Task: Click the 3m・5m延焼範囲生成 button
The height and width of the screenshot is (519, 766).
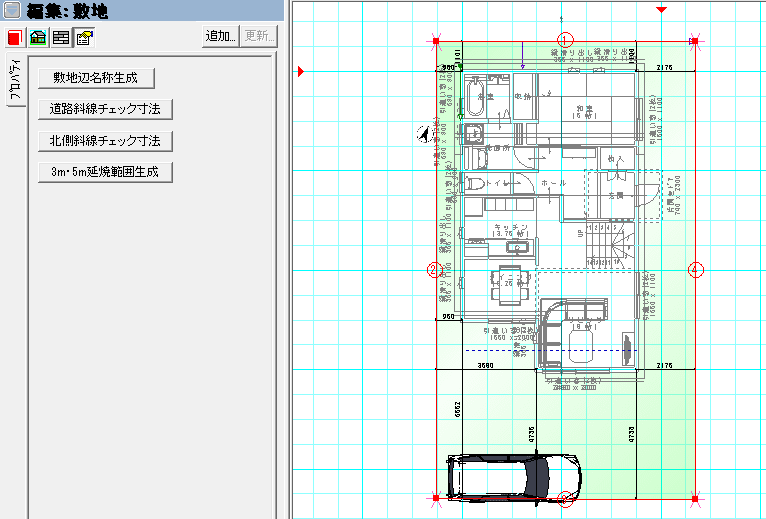Action: [x=105, y=172]
